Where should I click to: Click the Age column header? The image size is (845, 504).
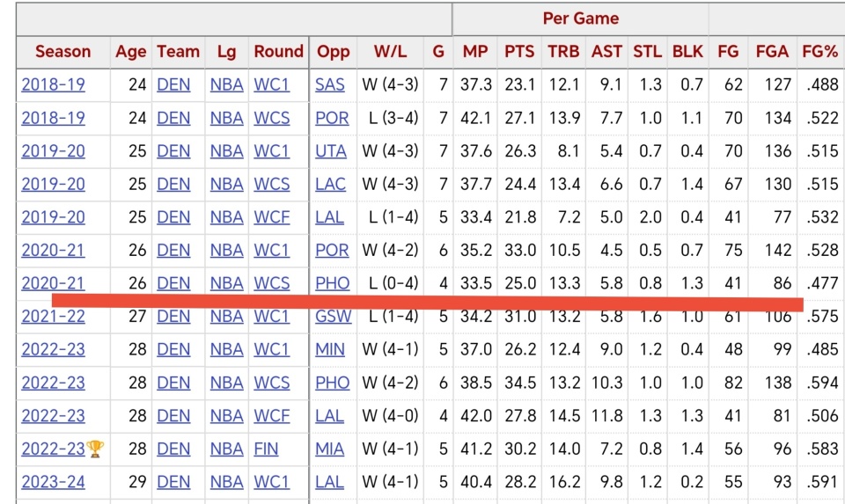pyautogui.click(x=130, y=52)
